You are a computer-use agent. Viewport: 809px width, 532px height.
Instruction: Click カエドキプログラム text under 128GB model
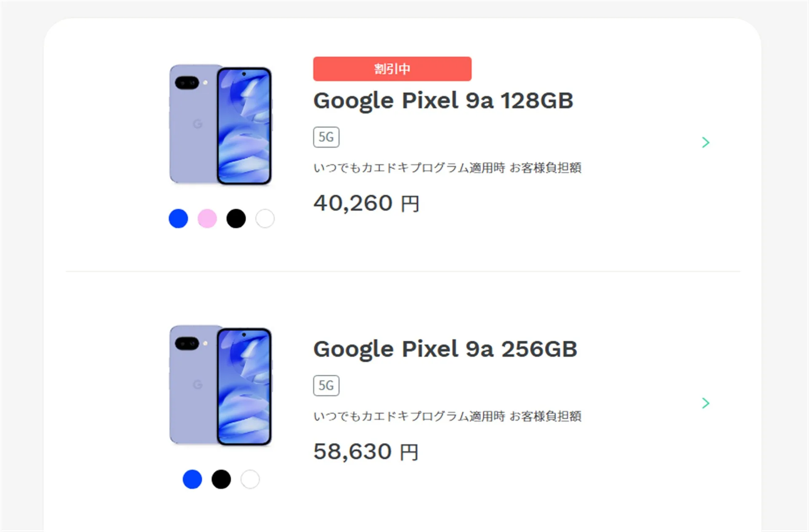(x=415, y=168)
